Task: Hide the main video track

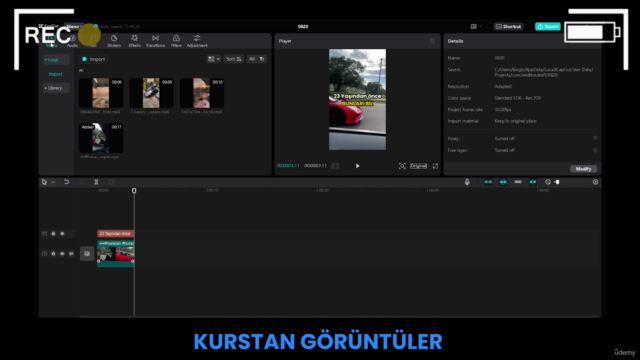Action: click(62, 253)
